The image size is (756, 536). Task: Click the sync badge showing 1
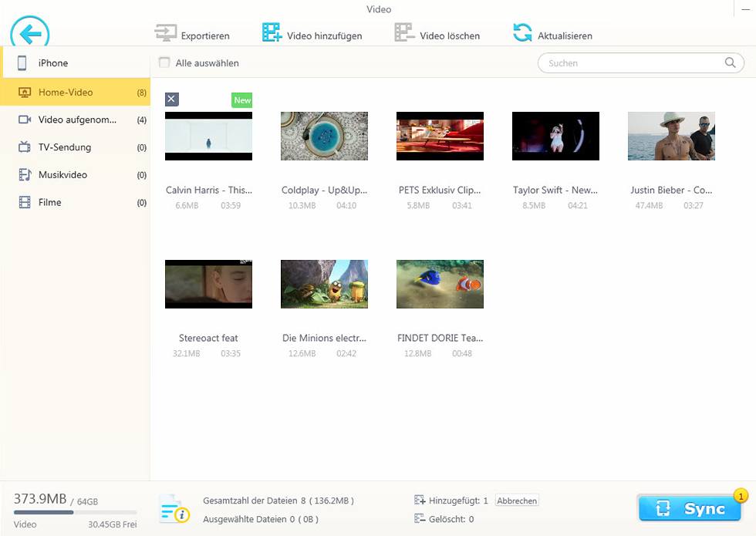pyautogui.click(x=741, y=495)
